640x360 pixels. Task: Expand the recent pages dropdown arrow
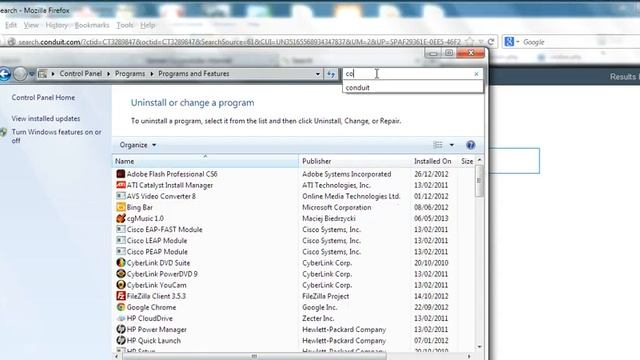point(31,74)
